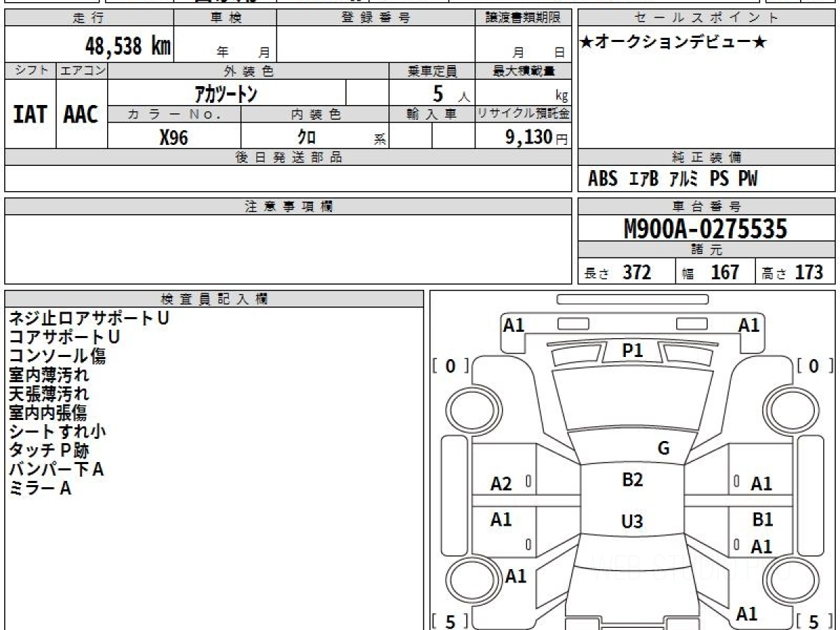The width and height of the screenshot is (840, 630).
Task: Select the interior color クロ
Action: 307,136
